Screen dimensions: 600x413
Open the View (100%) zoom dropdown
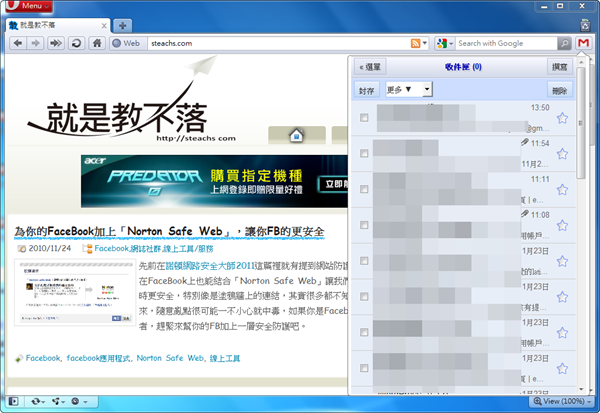tap(561, 401)
